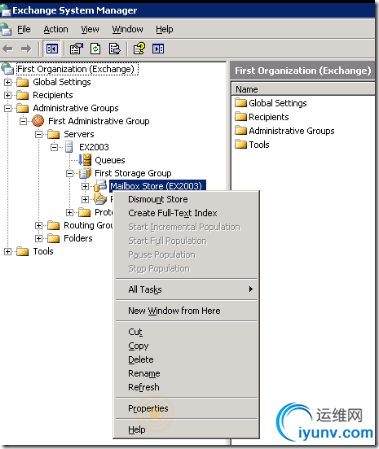The image size is (379, 449).
Task: Select Administrative Groups text in right pane
Action: coord(292,131)
